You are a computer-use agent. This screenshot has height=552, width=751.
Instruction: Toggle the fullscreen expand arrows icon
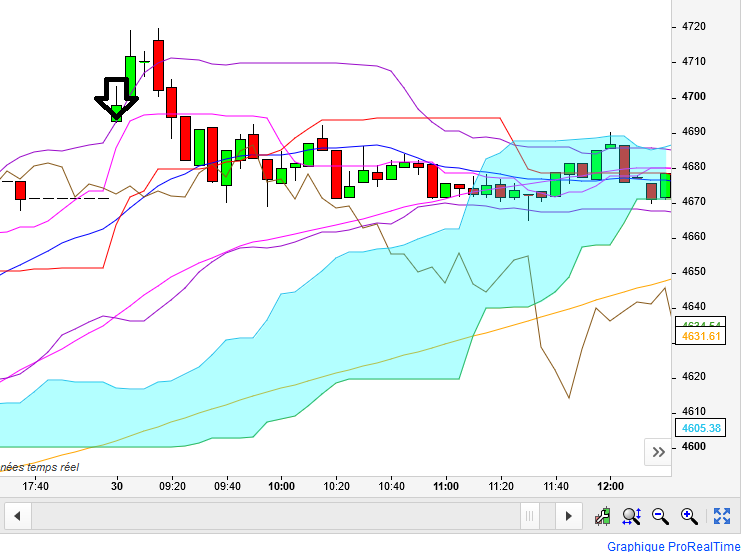722,517
